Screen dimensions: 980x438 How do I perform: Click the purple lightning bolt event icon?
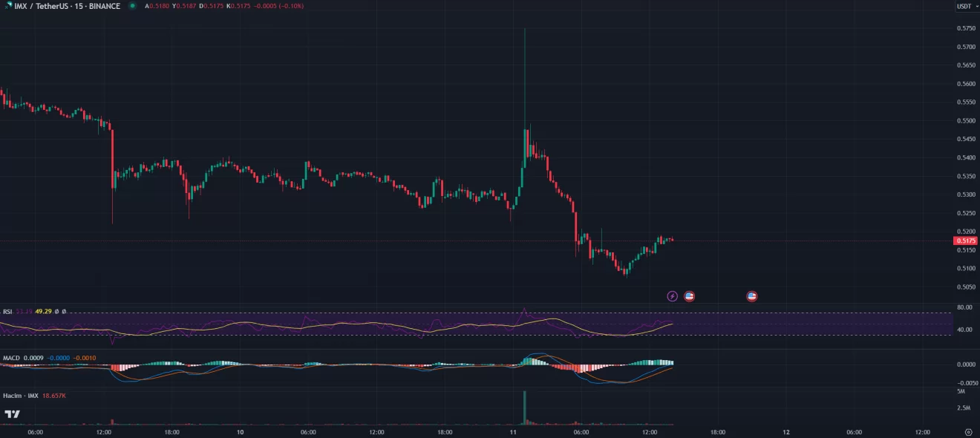(x=673, y=296)
